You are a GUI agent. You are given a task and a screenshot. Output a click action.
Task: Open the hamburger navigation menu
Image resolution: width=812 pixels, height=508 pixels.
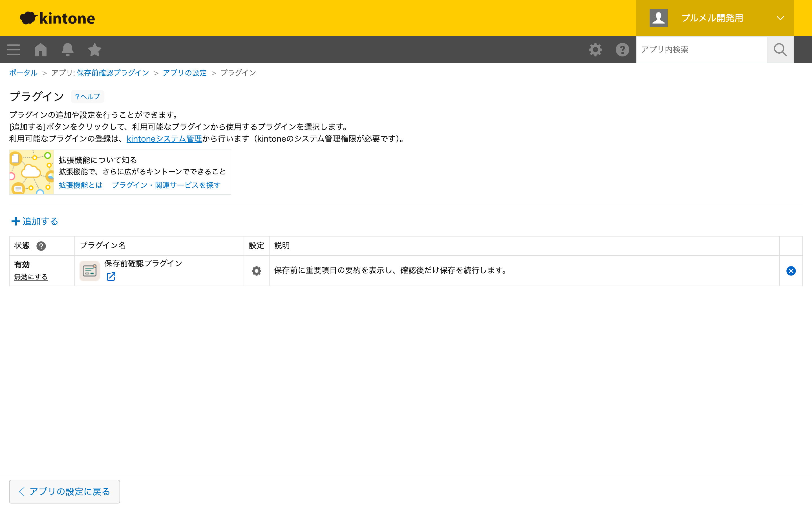(14, 50)
